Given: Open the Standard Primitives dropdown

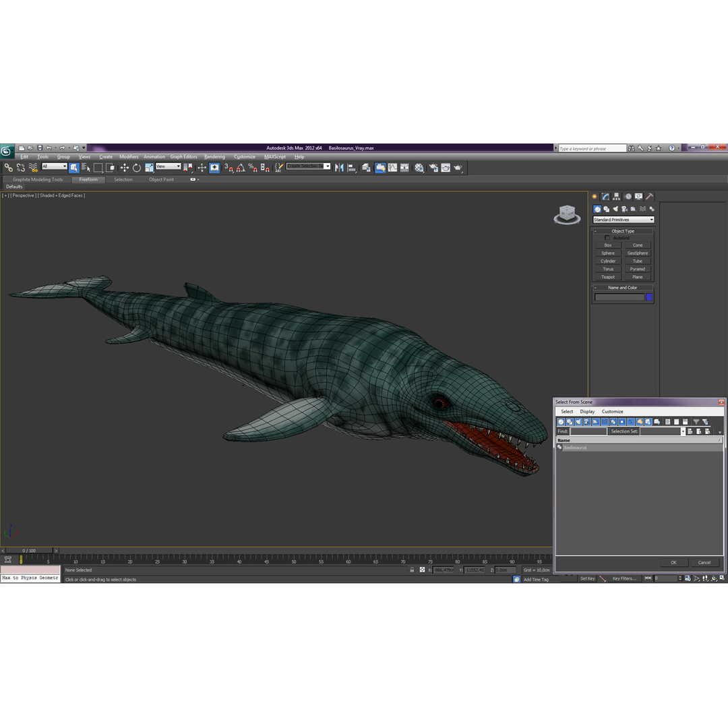Looking at the screenshot, I should 624,220.
